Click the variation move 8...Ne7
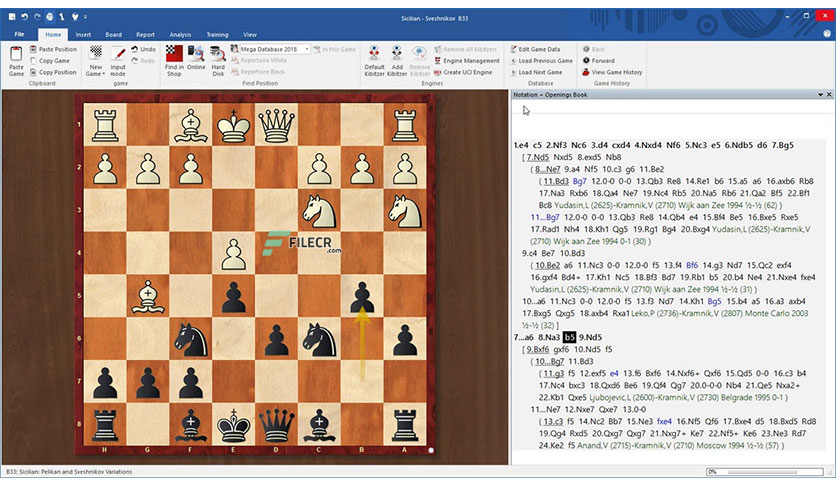 click(x=548, y=169)
